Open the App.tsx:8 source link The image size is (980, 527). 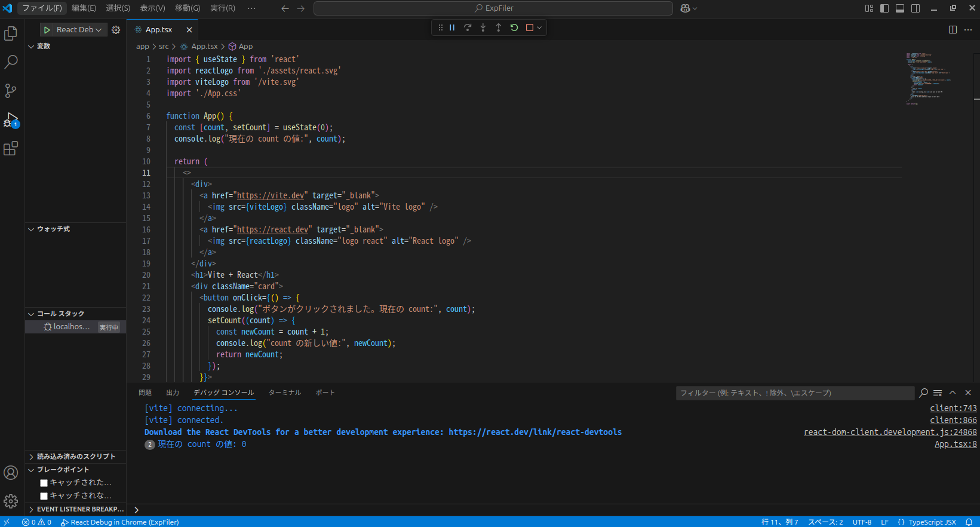(x=956, y=445)
